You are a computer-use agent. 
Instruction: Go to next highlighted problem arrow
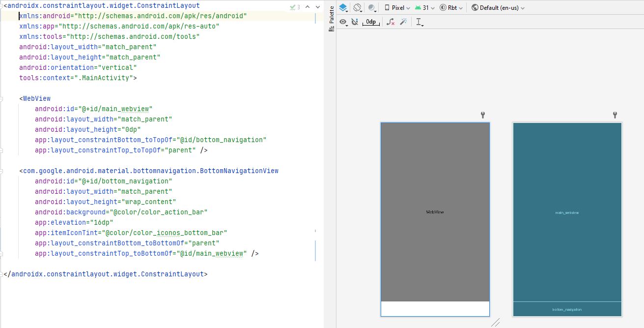coord(317,7)
